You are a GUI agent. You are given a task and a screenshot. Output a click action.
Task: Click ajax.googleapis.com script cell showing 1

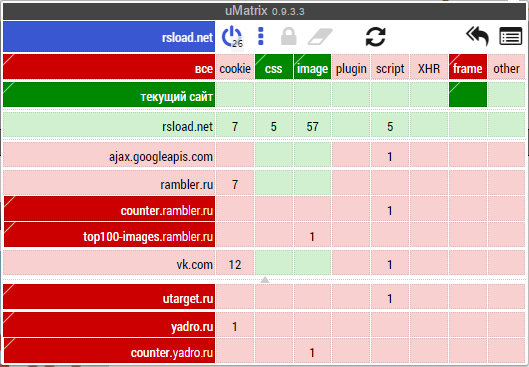click(390, 154)
